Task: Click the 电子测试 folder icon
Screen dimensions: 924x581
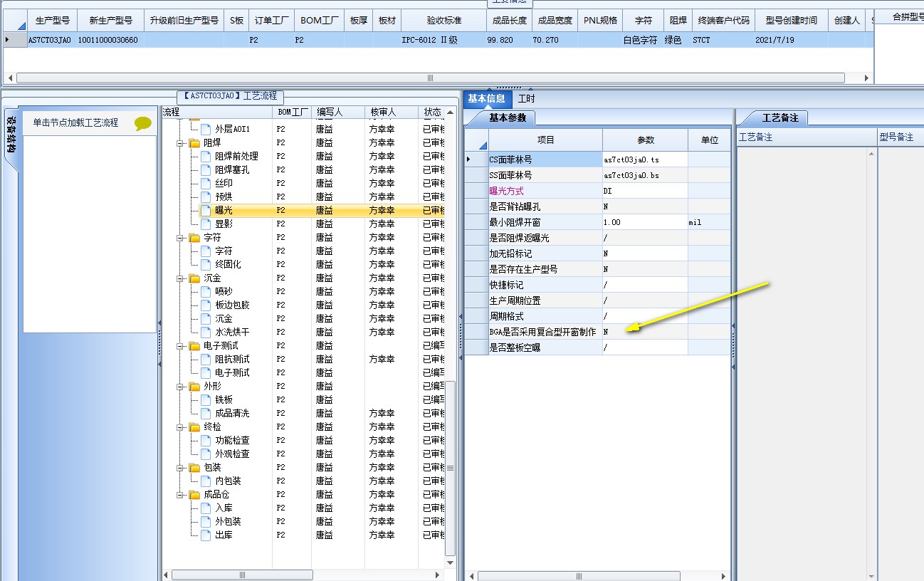Action: click(x=194, y=346)
